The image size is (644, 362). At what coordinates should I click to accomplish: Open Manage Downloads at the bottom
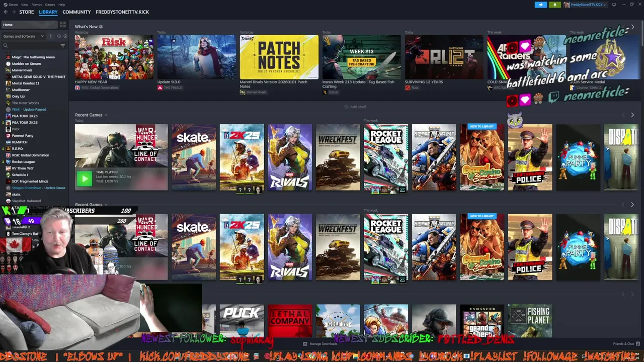tap(320, 344)
